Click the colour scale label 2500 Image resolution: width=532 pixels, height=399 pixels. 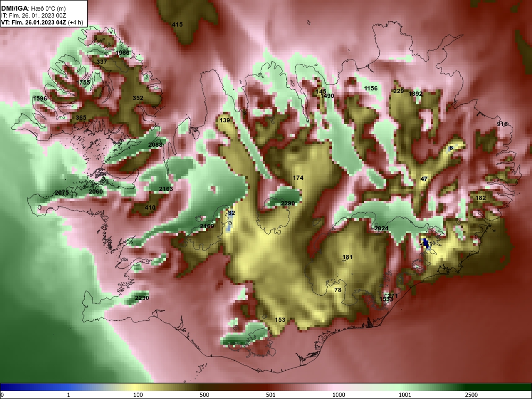tap(471, 395)
